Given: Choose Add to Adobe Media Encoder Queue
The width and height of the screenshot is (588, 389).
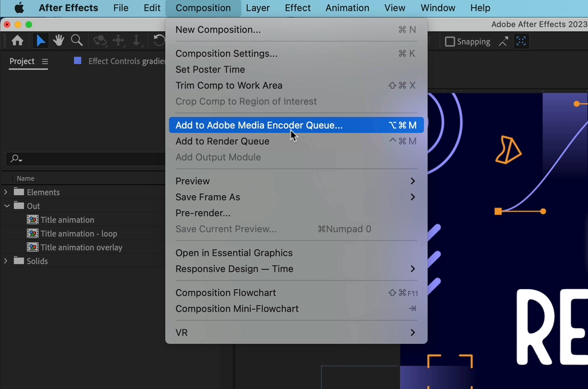Looking at the screenshot, I should [x=259, y=125].
